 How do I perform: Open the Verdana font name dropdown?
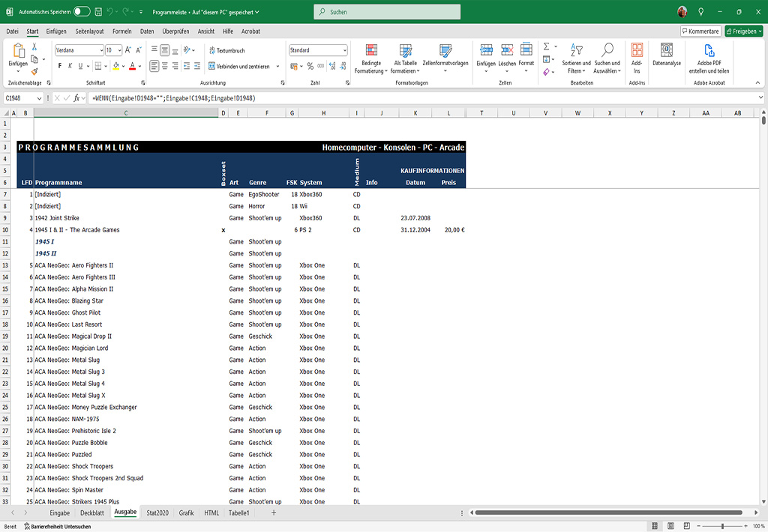tap(100, 50)
